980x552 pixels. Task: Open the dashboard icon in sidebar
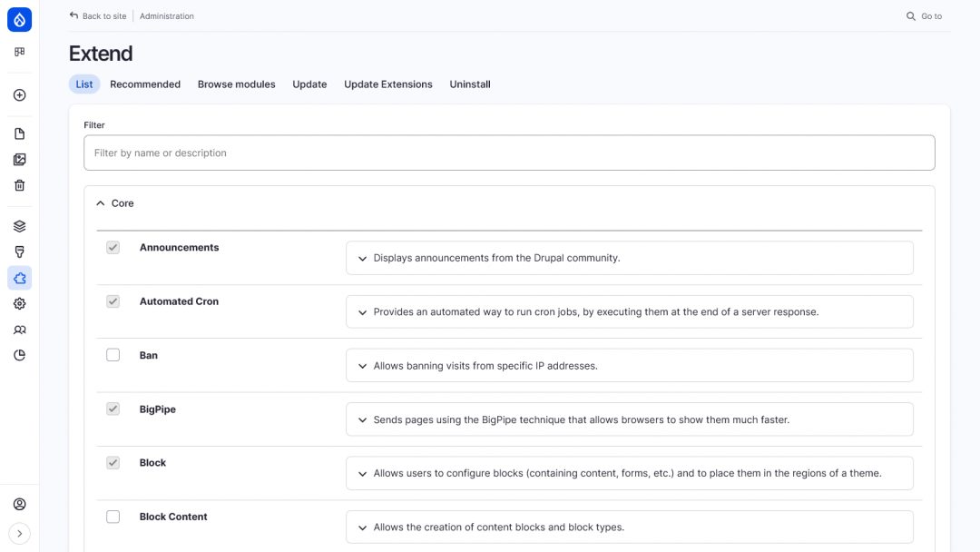point(19,52)
